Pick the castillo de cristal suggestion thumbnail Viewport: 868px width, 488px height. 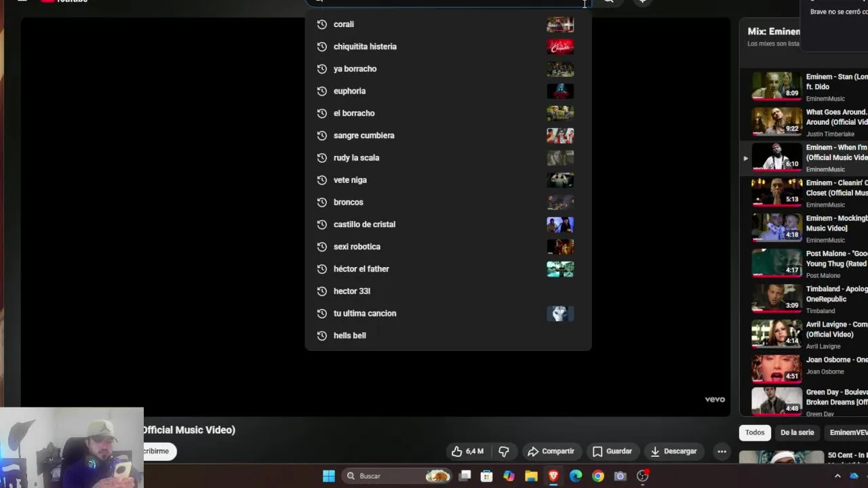560,224
